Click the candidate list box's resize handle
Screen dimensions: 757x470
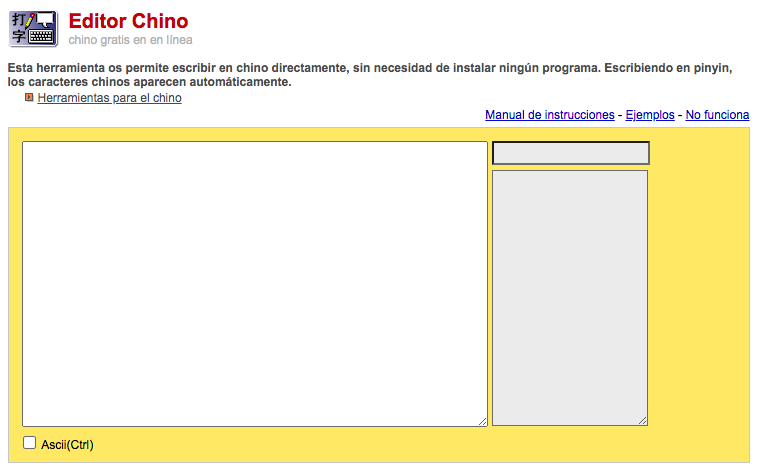point(642,420)
